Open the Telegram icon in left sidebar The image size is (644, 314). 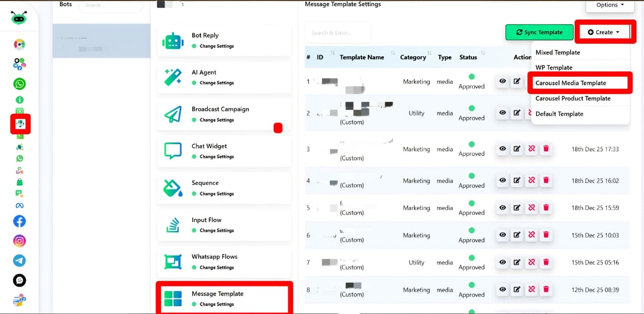pos(20,260)
